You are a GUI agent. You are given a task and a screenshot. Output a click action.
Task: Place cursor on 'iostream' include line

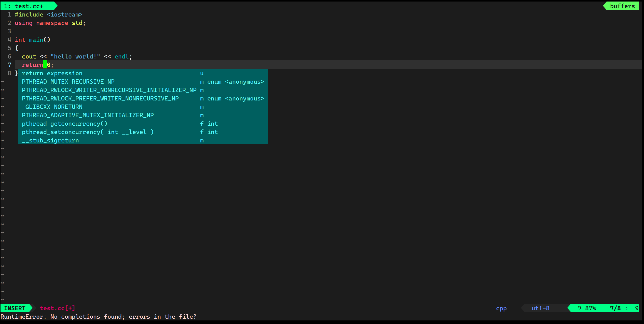(x=64, y=15)
